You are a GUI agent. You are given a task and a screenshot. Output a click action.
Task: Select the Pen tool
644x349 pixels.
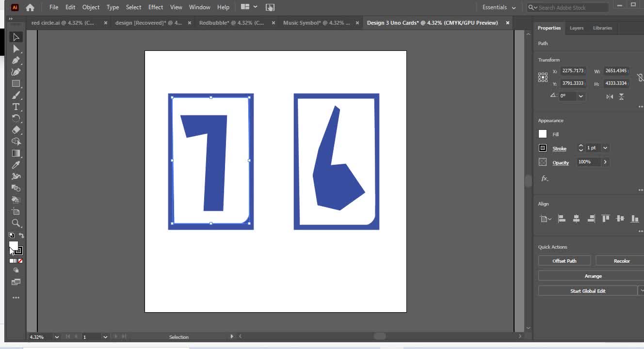pyautogui.click(x=16, y=61)
